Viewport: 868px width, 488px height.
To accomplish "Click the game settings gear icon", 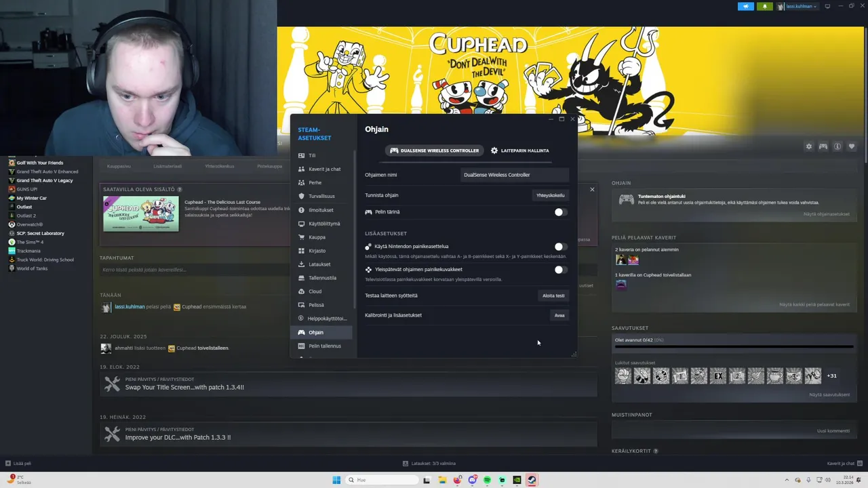I will pos(808,146).
